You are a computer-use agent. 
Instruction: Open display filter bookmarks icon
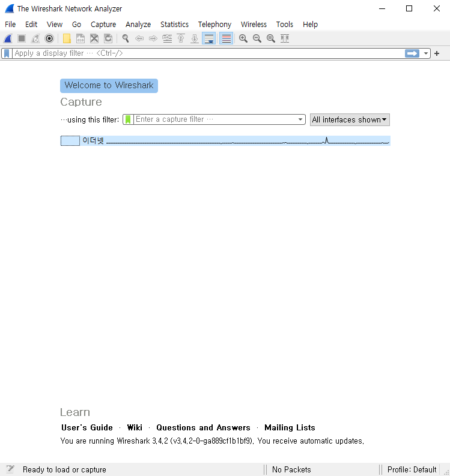click(7, 53)
